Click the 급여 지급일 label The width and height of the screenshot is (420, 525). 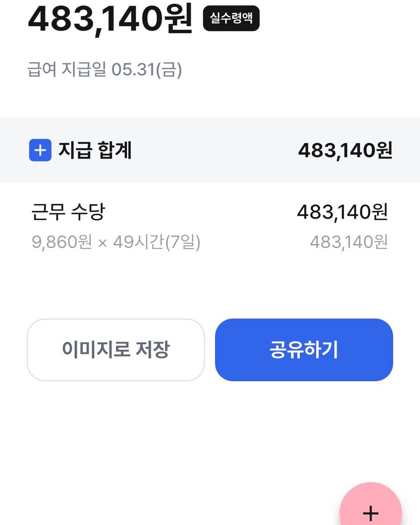[67, 70]
